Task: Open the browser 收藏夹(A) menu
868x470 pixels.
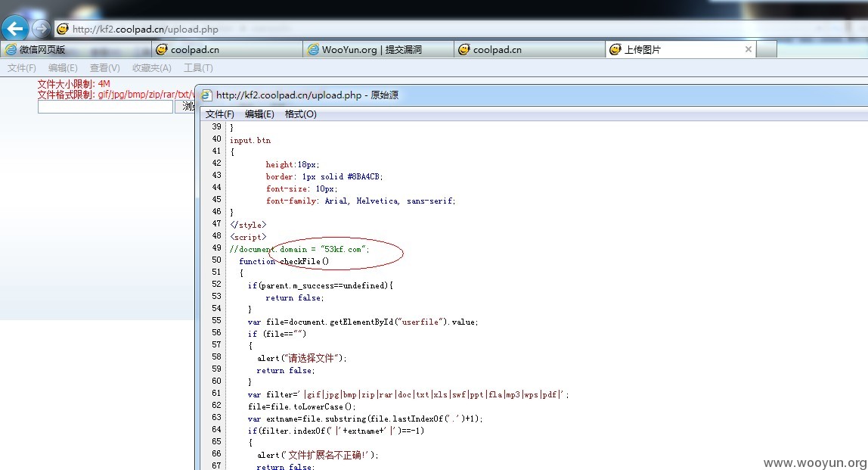Action: [x=152, y=67]
